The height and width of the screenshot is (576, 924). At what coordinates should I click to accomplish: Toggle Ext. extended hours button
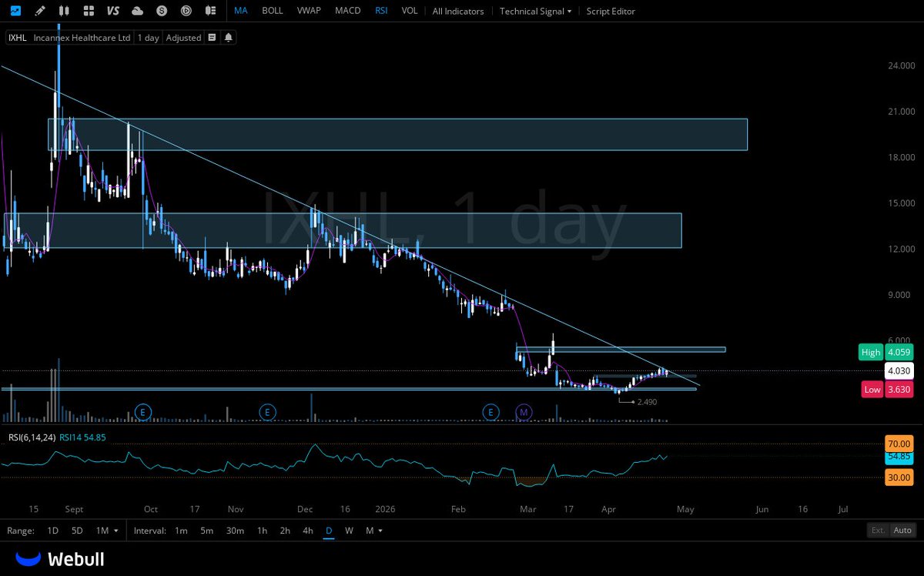878,530
